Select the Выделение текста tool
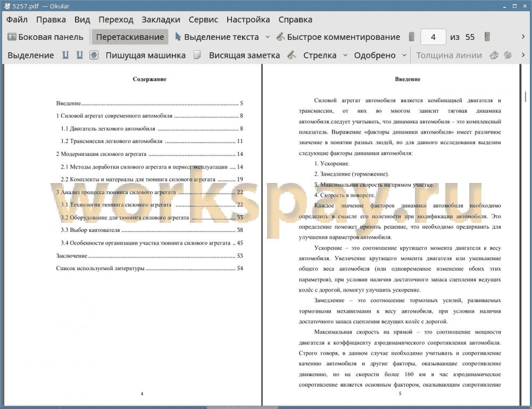 [x=217, y=37]
